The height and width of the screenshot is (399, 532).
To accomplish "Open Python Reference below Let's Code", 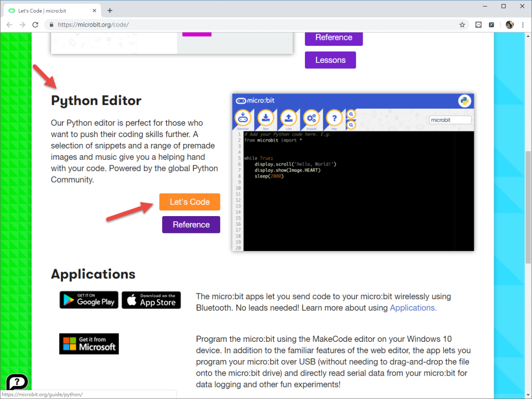I will (191, 224).
